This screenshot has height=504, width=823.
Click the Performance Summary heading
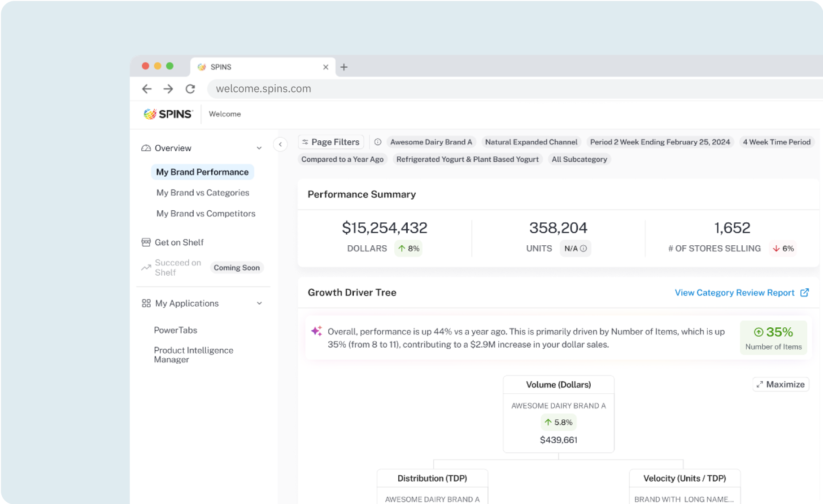coord(361,194)
